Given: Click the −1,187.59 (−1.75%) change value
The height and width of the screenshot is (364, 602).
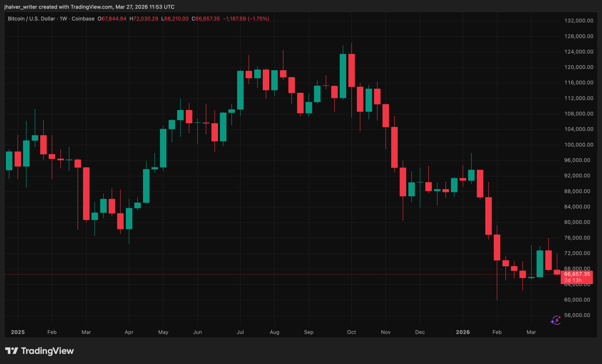Looking at the screenshot, I should click(x=246, y=19).
